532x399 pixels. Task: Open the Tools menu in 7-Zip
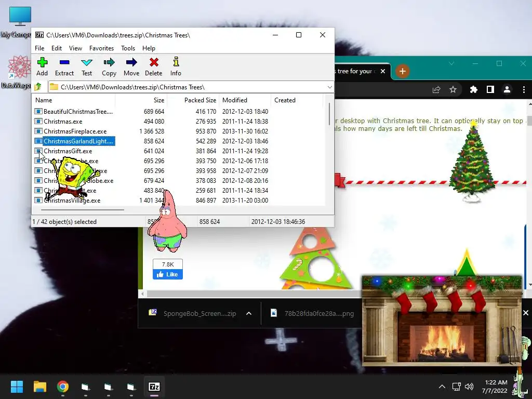point(128,48)
